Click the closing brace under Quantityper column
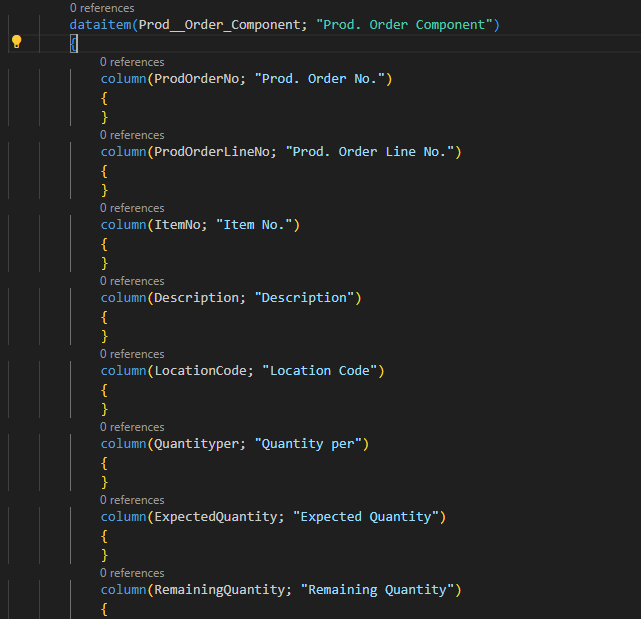Screen dimensions: 641x619 [104, 482]
